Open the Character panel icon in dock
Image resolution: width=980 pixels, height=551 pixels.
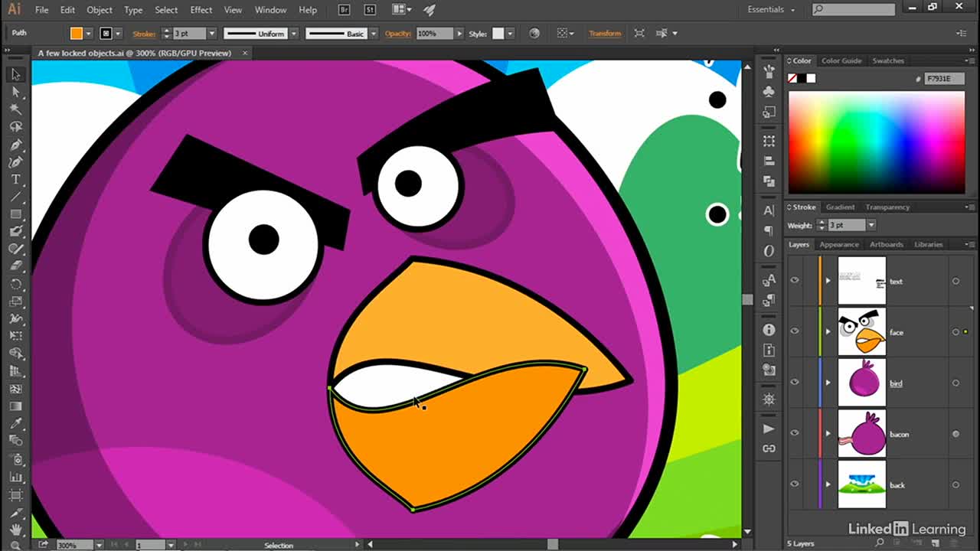click(x=769, y=210)
